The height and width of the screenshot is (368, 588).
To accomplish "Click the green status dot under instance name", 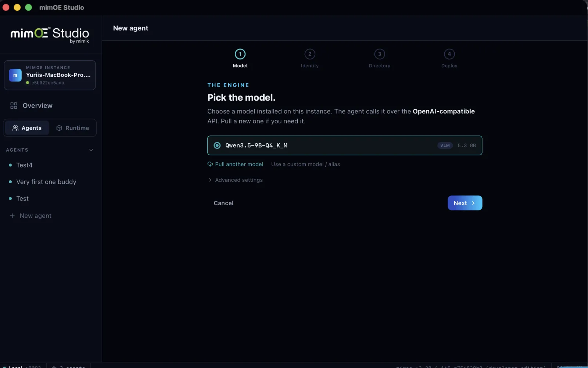I will click(28, 83).
